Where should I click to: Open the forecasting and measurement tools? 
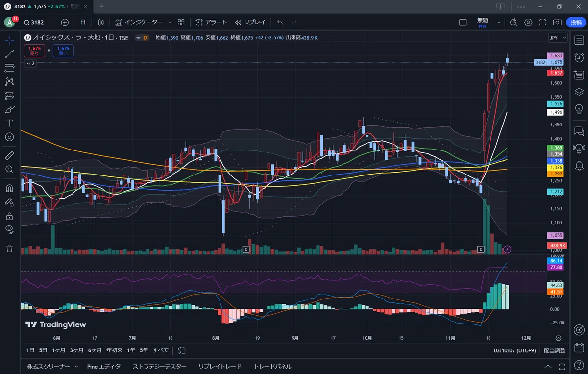(x=9, y=96)
